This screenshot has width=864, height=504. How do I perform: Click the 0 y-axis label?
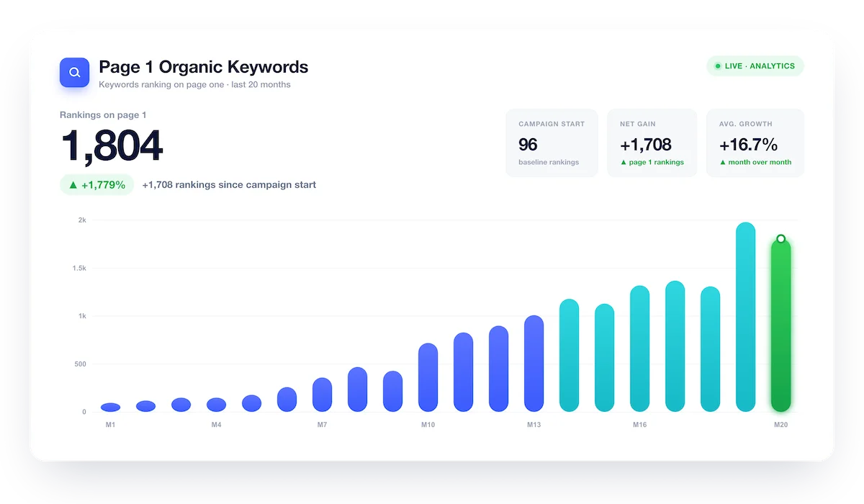coord(84,412)
